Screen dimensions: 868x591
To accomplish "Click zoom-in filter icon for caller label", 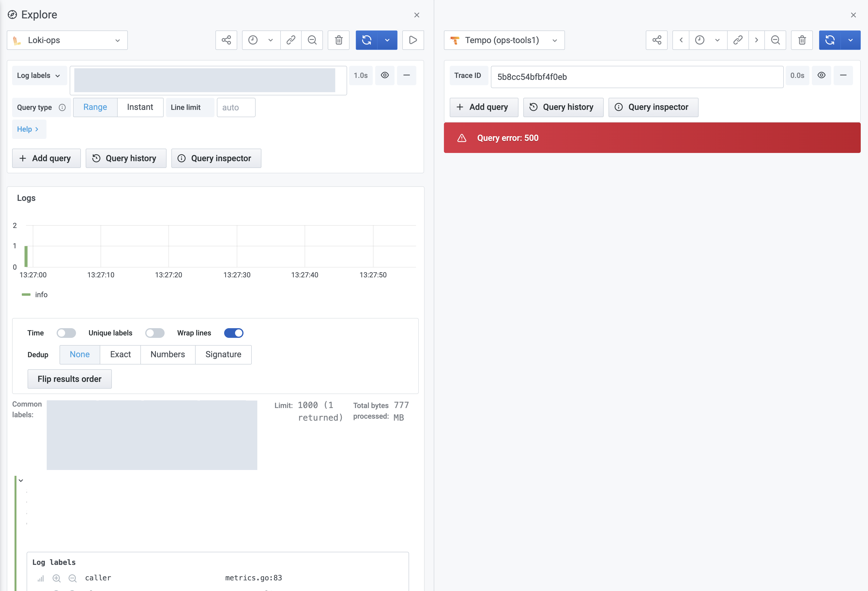I will click(x=56, y=578).
